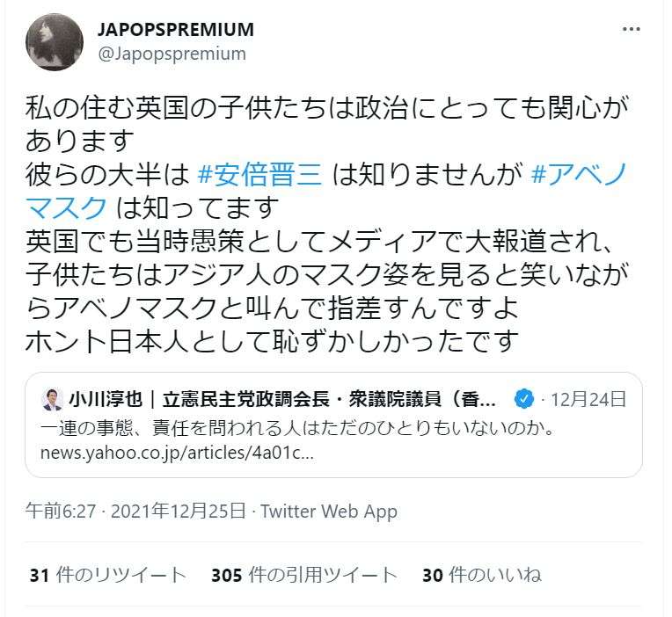The width and height of the screenshot is (672, 617).
Task: Open the #安倍晋三 hashtag
Action: (x=259, y=175)
